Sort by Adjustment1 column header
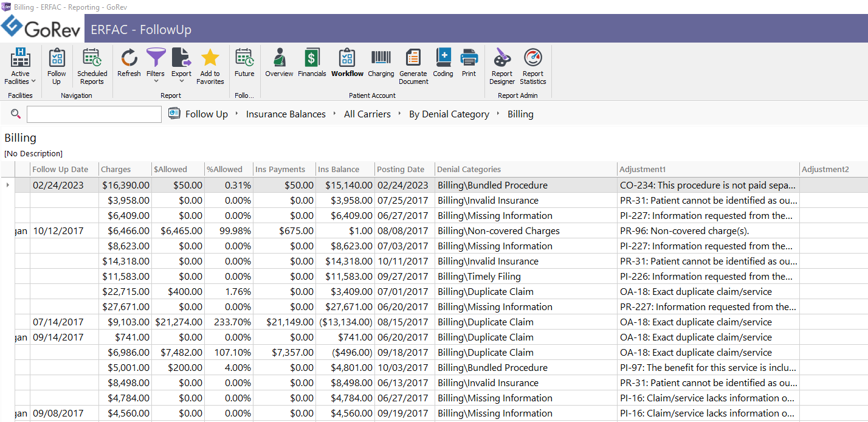Screen dimensions: 868x422 point(709,170)
